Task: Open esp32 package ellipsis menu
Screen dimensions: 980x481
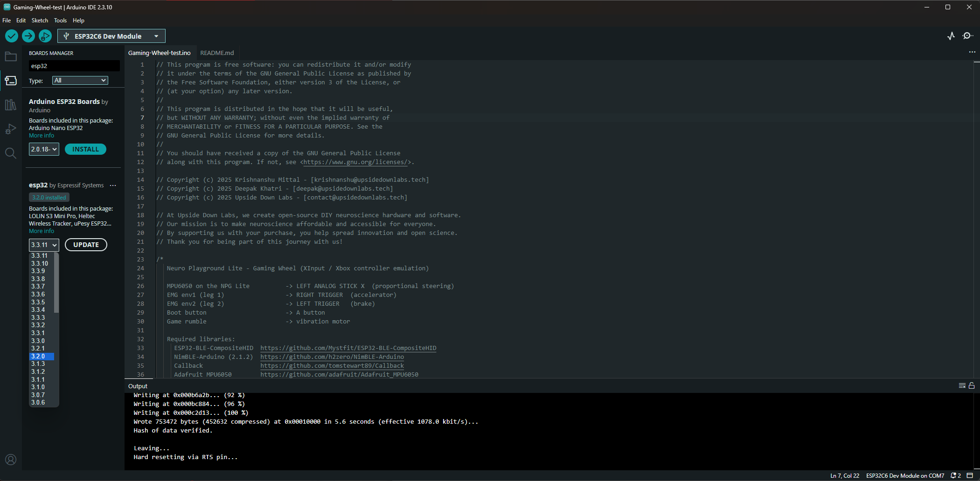Action: [113, 186]
